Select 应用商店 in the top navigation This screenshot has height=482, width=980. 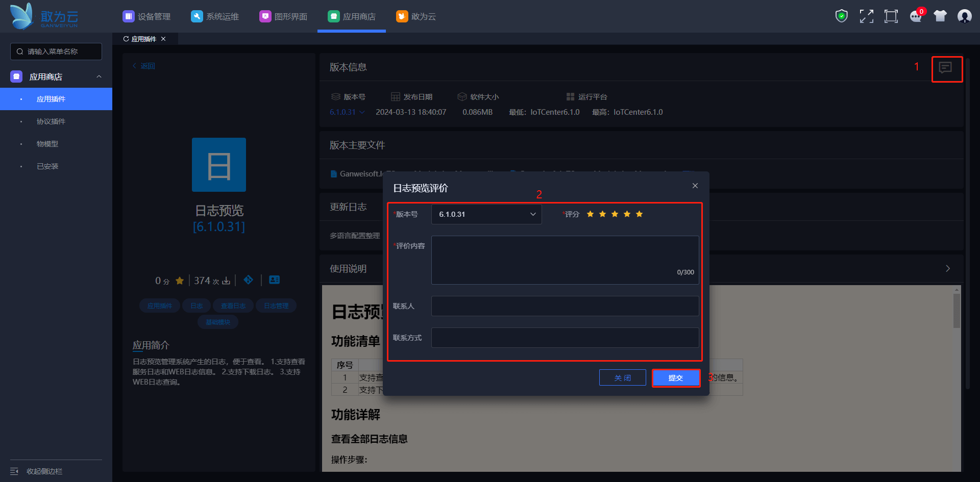[352, 16]
